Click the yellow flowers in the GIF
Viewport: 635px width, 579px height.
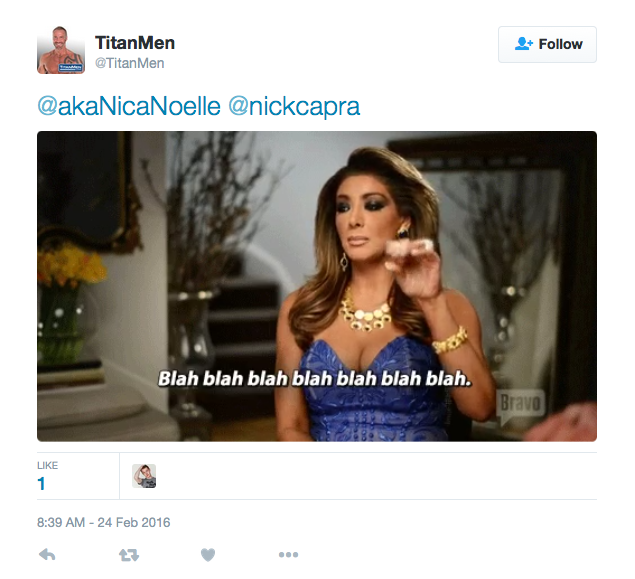[71, 263]
